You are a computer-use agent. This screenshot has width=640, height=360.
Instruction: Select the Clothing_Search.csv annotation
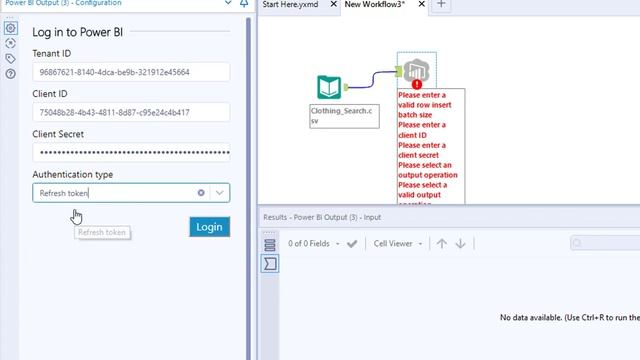(x=344, y=116)
